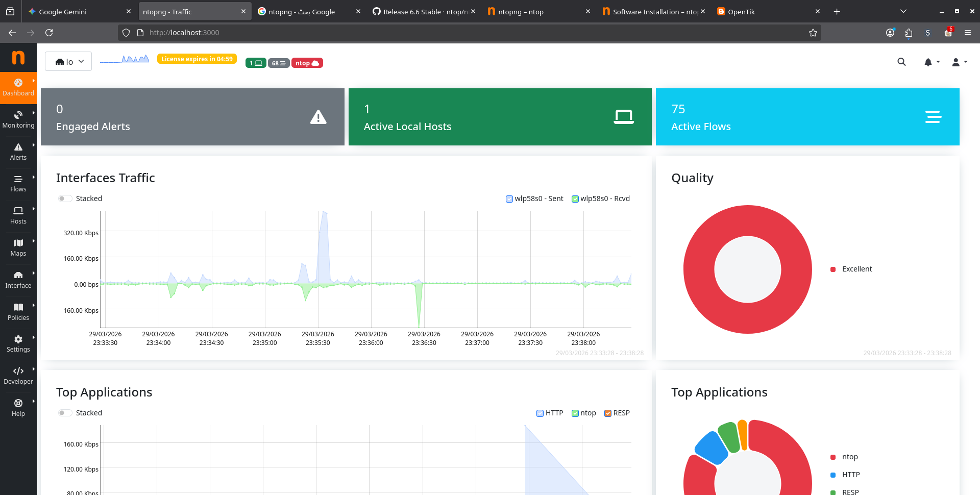980x495 pixels.
Task: Uncheck the wlp58s0 - Sent legend checkbox
Action: [509, 199]
